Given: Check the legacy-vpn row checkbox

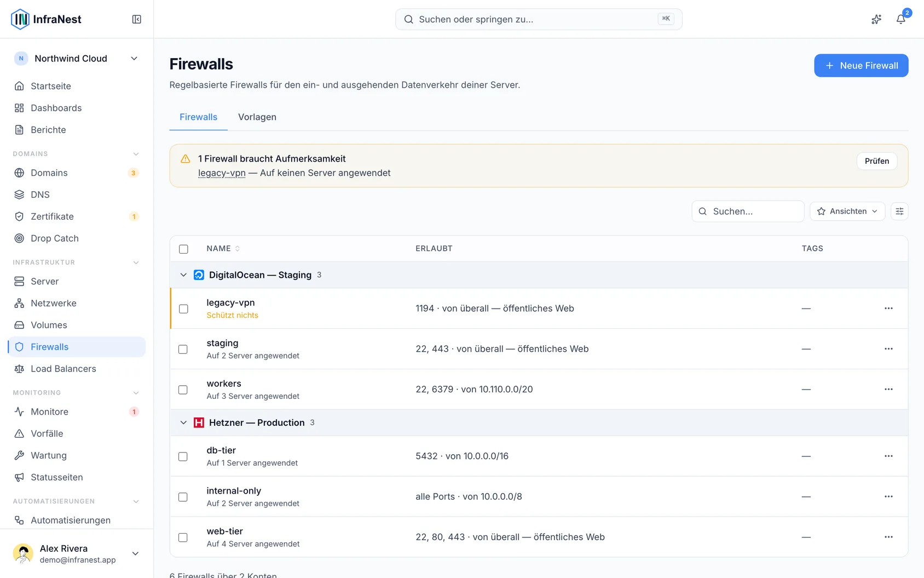Looking at the screenshot, I should tap(183, 309).
